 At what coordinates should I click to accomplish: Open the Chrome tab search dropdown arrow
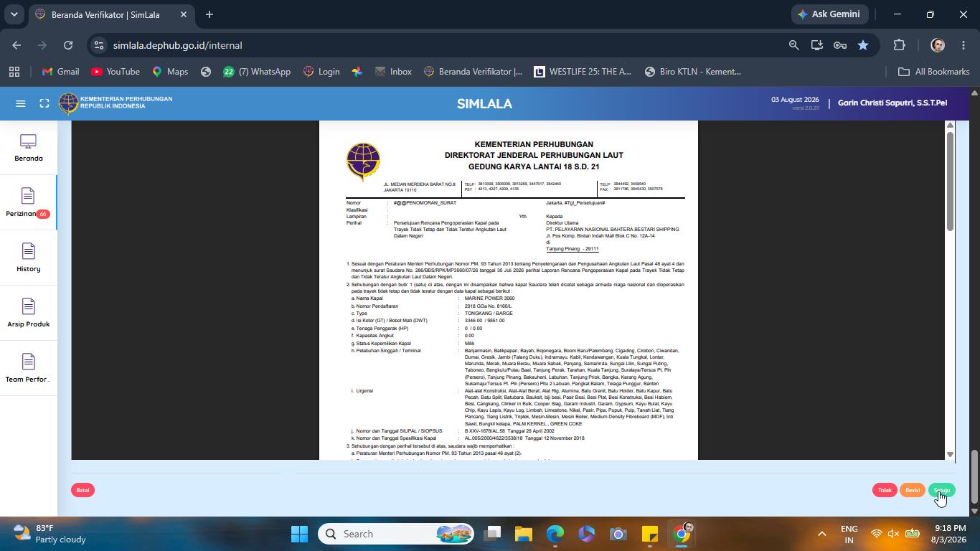coord(14,14)
